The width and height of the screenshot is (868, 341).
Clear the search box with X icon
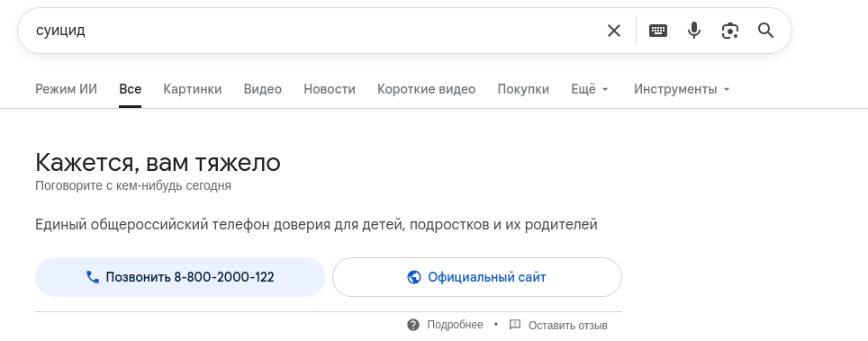coord(614,31)
